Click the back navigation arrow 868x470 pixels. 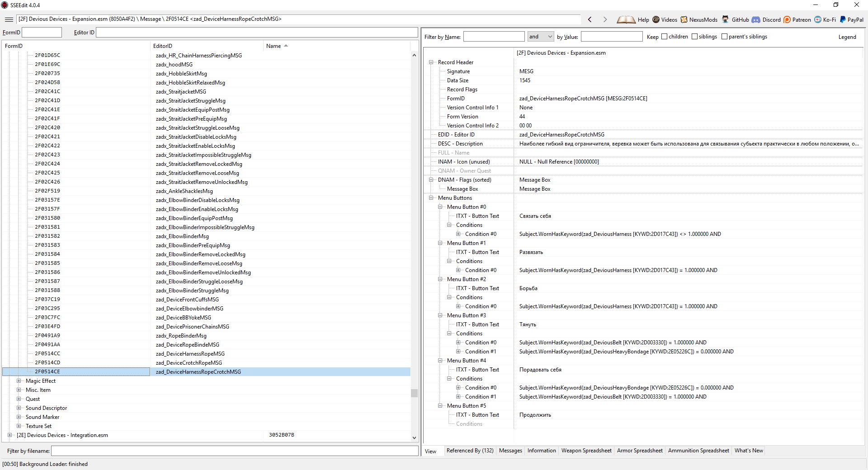pos(590,19)
